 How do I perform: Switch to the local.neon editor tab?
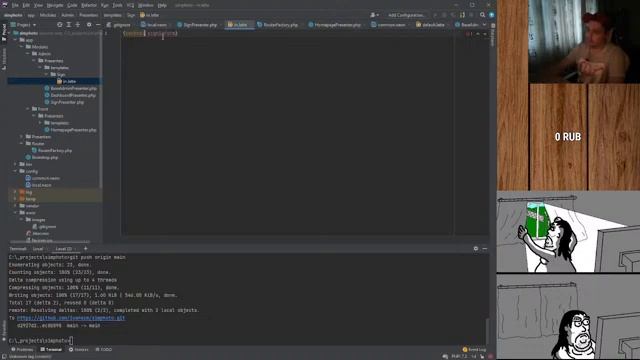click(154, 24)
